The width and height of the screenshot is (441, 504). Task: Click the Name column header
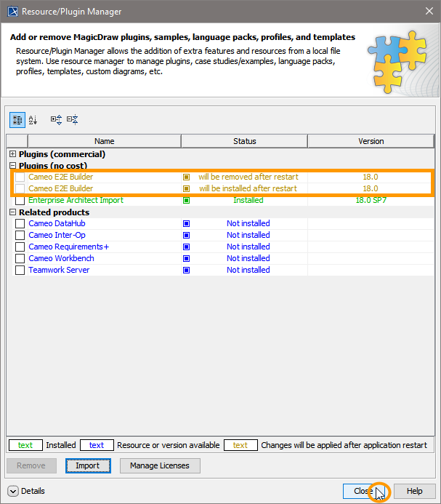point(104,141)
